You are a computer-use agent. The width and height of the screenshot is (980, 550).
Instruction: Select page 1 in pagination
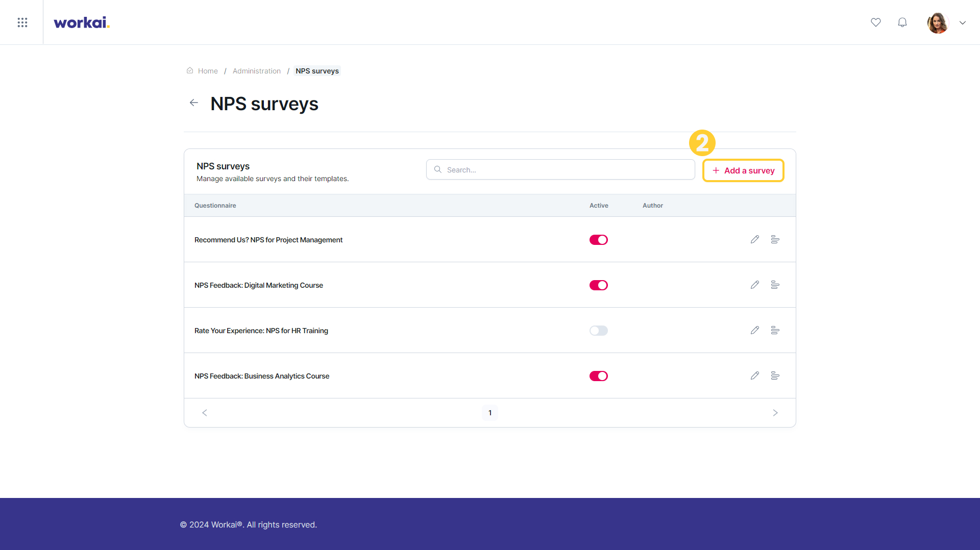point(490,413)
